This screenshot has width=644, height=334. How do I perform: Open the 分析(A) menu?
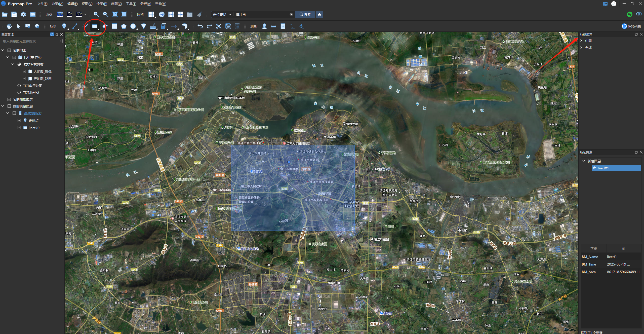145,4
